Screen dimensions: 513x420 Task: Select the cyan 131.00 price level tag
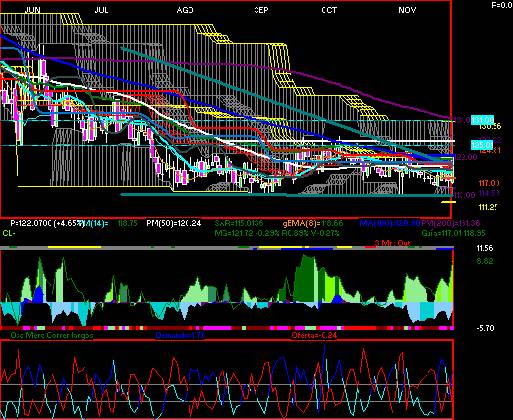click(x=482, y=120)
